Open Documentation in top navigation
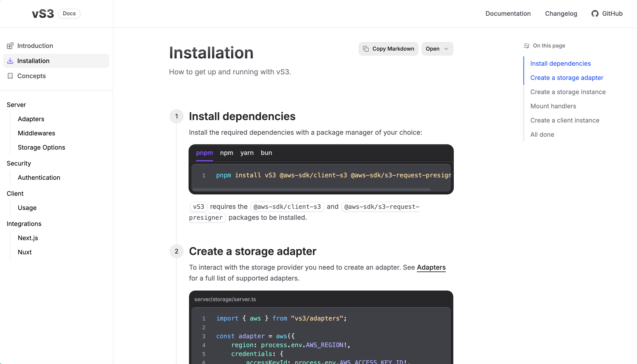 pos(508,14)
